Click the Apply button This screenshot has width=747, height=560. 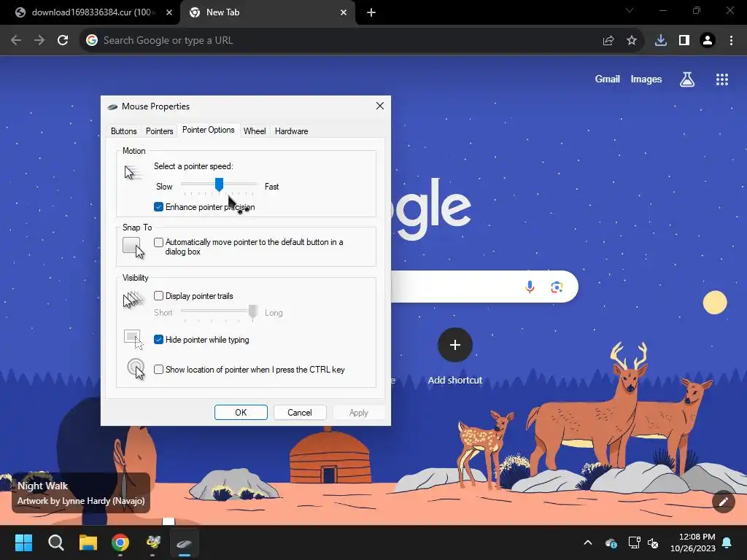pyautogui.click(x=358, y=413)
